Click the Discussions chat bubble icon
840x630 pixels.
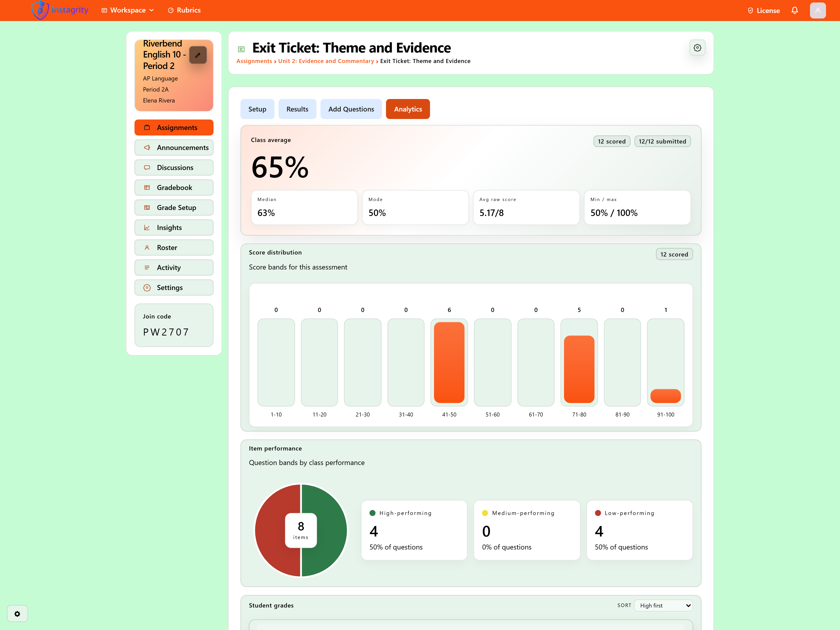pyautogui.click(x=147, y=167)
